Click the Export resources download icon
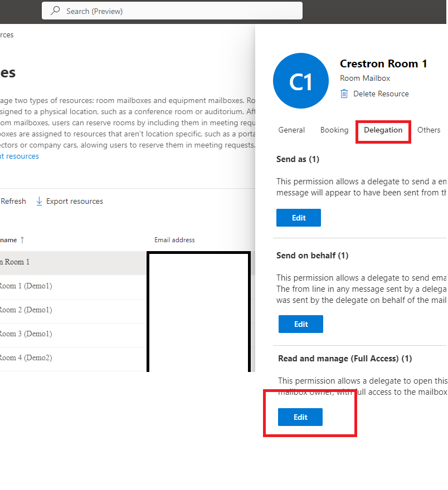This screenshot has height=490, width=448. (x=39, y=201)
